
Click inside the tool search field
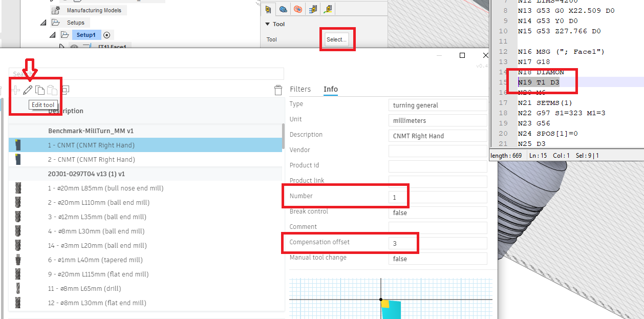pos(154,73)
